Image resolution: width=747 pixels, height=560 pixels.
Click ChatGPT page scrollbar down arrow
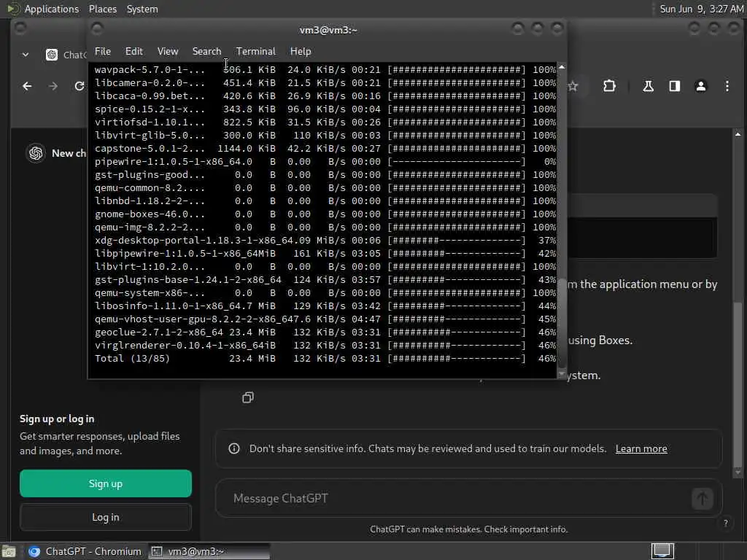738,472
